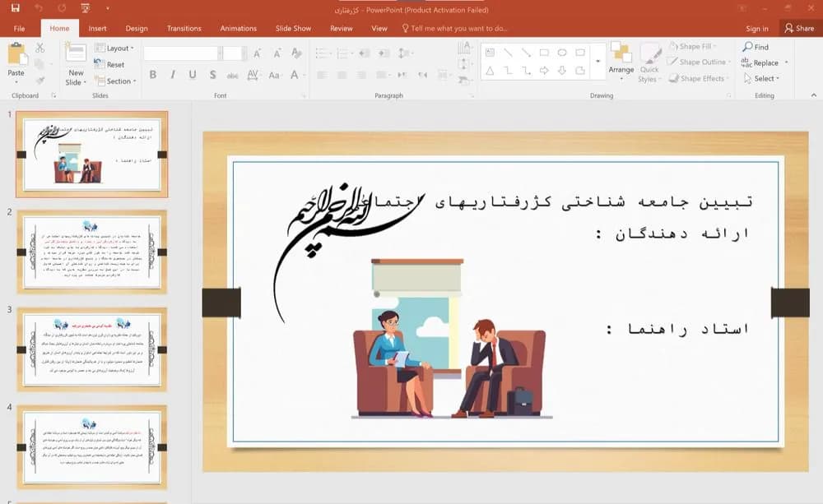Viewport: 823px width, 504px height.
Task: Click the font name box
Action: pos(181,53)
